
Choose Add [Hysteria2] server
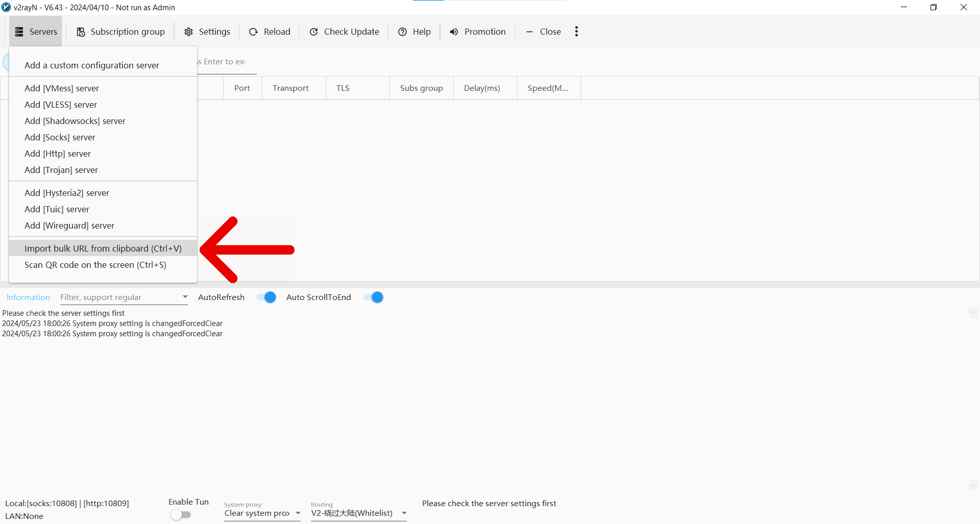click(x=103, y=193)
